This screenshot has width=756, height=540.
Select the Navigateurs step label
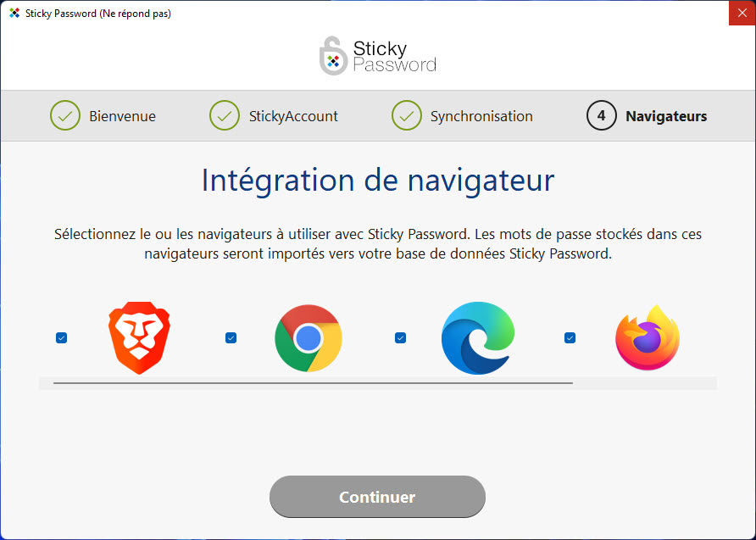click(666, 116)
